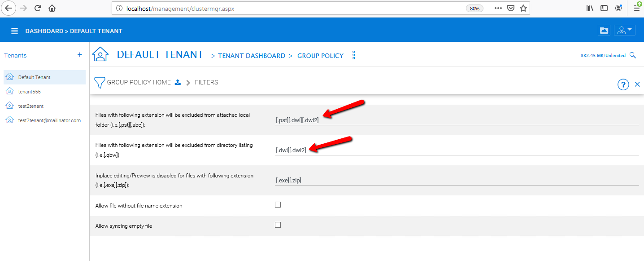Screen dimensions: 644x261
Task: Enable Allow syncing empty file
Action: click(278, 225)
